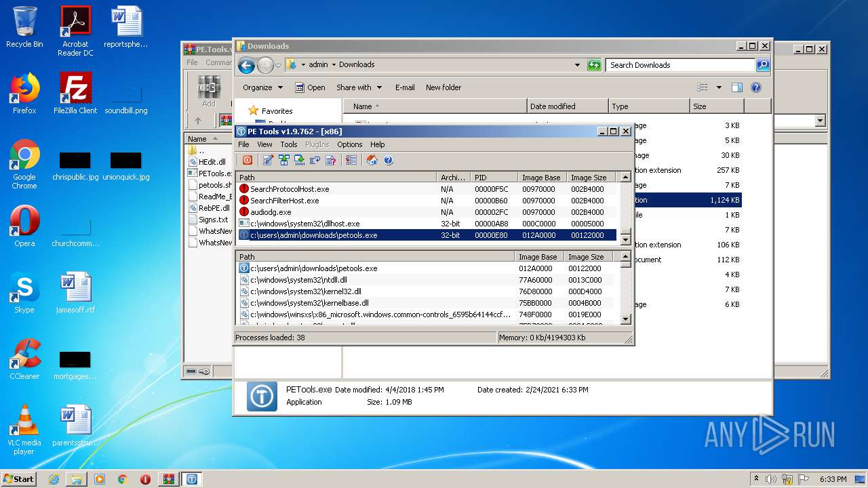Screen dimensions: 868x488
Task: Open CCleaner desktop icon
Action: coord(24,359)
